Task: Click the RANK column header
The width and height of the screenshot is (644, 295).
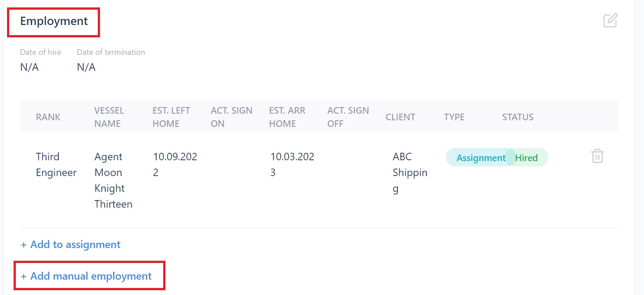Action: pos(48,117)
